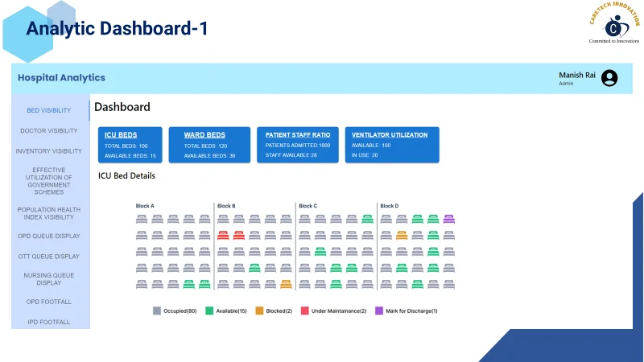
Task: Click the 'Block C' label
Action: 308,206
